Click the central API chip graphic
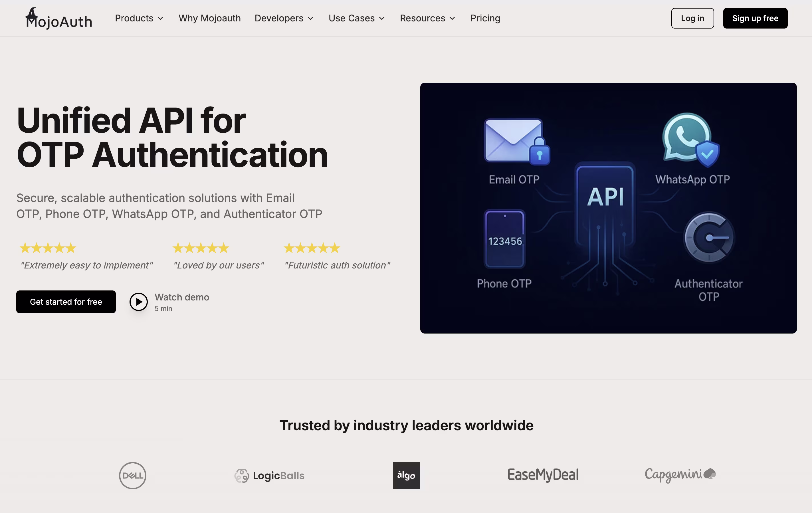 point(605,204)
